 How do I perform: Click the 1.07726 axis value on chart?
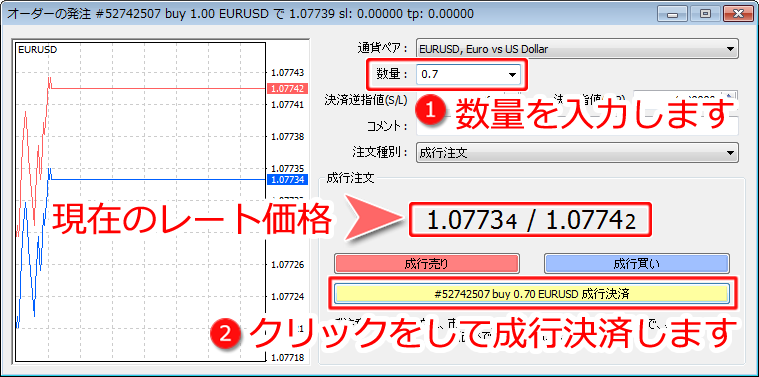click(x=288, y=264)
